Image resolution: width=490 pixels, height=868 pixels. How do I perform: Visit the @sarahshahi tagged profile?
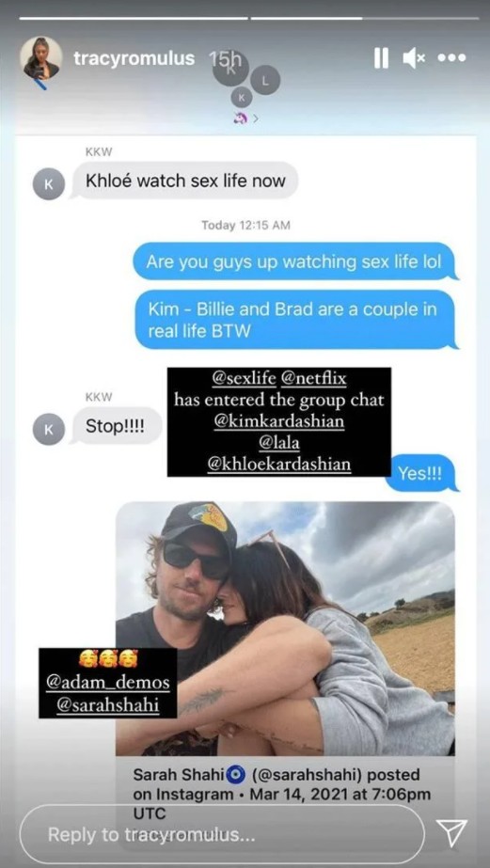pyautogui.click(x=108, y=704)
